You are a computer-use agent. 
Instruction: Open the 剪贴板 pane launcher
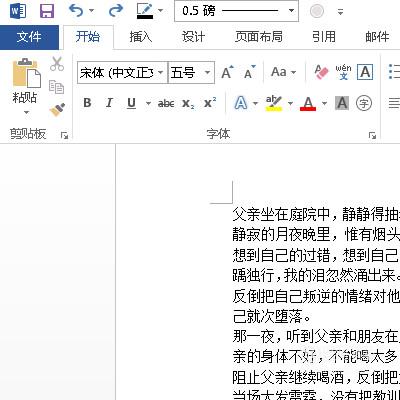(64, 135)
